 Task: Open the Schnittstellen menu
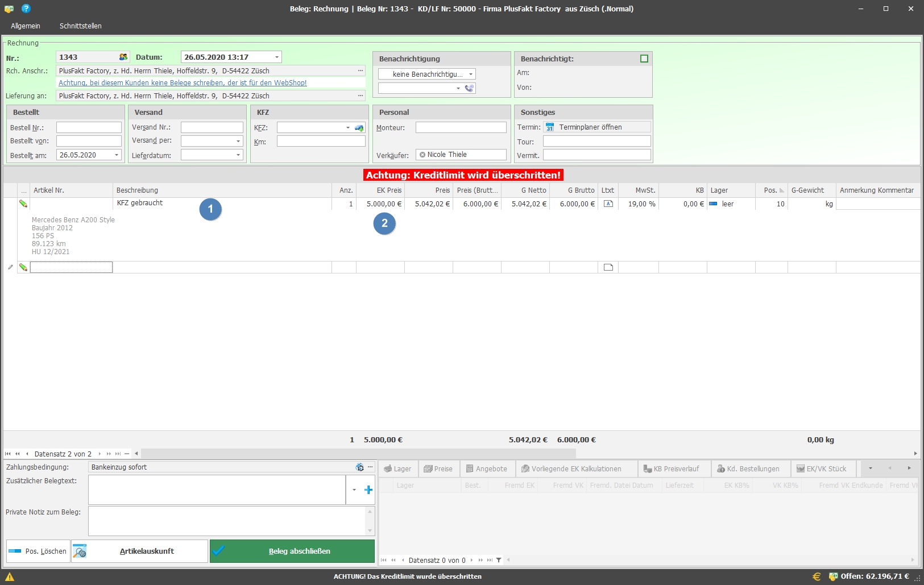click(x=80, y=26)
